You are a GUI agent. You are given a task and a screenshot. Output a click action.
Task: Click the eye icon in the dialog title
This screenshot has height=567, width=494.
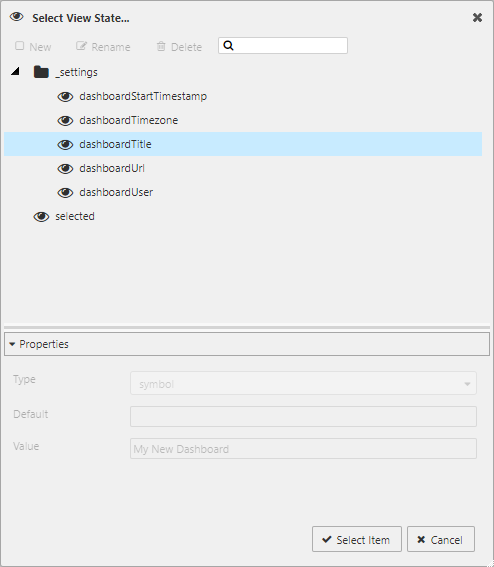(17, 17)
